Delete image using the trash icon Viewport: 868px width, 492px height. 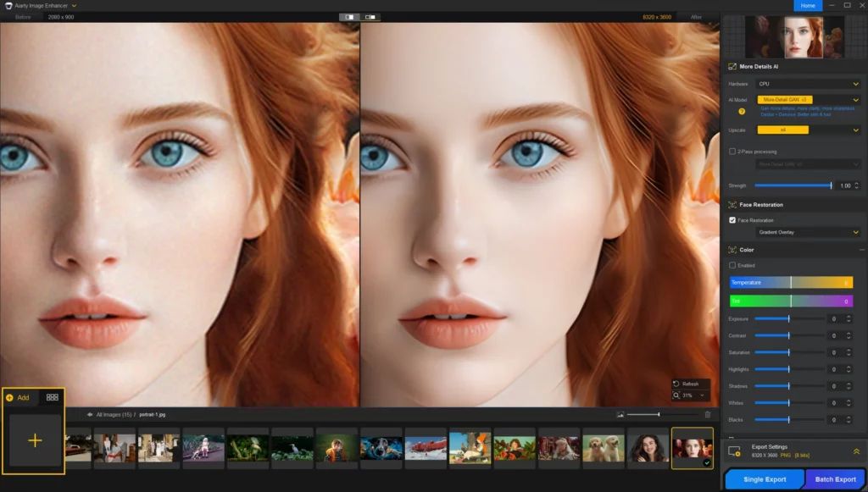pyautogui.click(x=708, y=414)
